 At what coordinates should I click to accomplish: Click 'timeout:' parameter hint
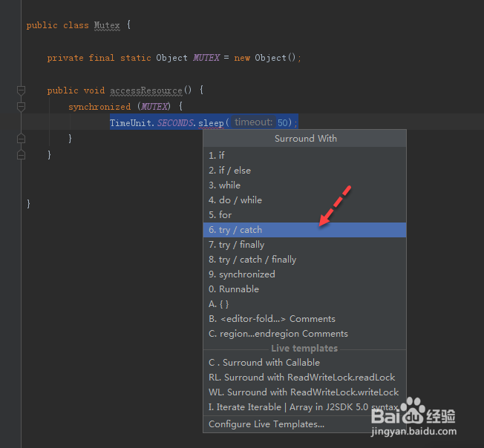(x=253, y=122)
